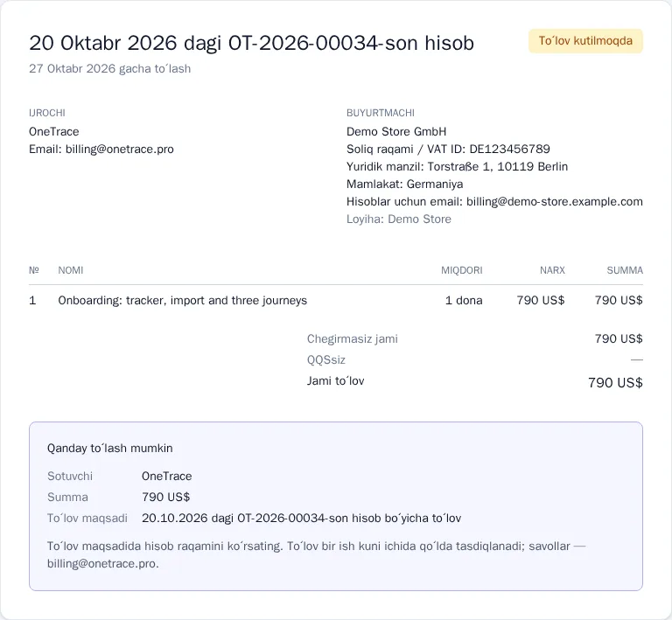Click the OneTrace name under IJROCHI

pyautogui.click(x=54, y=131)
